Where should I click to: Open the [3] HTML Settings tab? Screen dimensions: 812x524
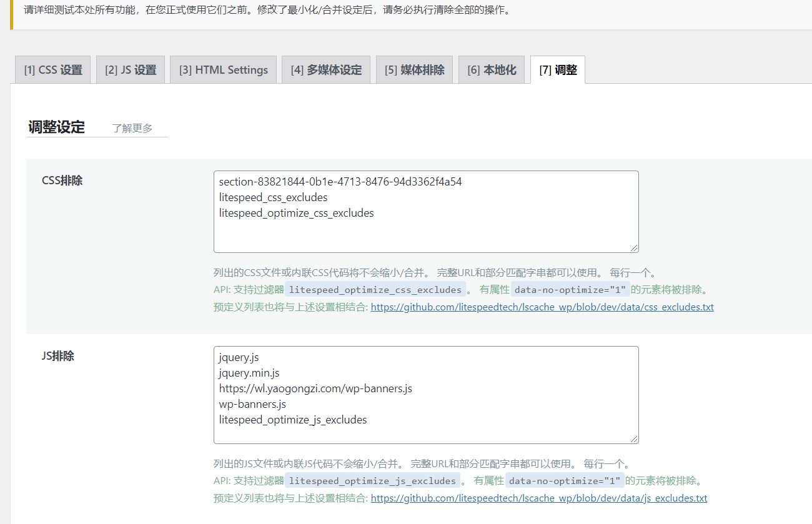pyautogui.click(x=224, y=70)
